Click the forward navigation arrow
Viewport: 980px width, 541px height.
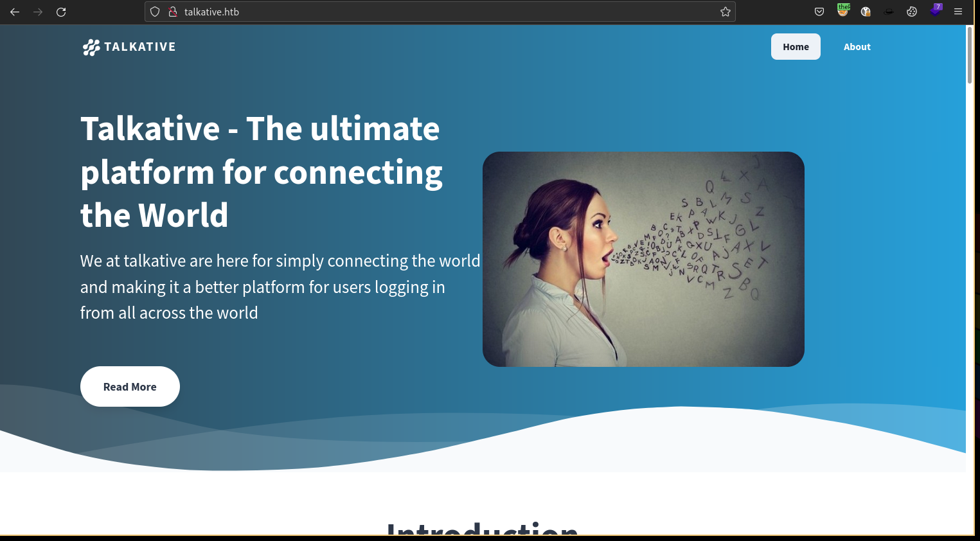coord(38,12)
